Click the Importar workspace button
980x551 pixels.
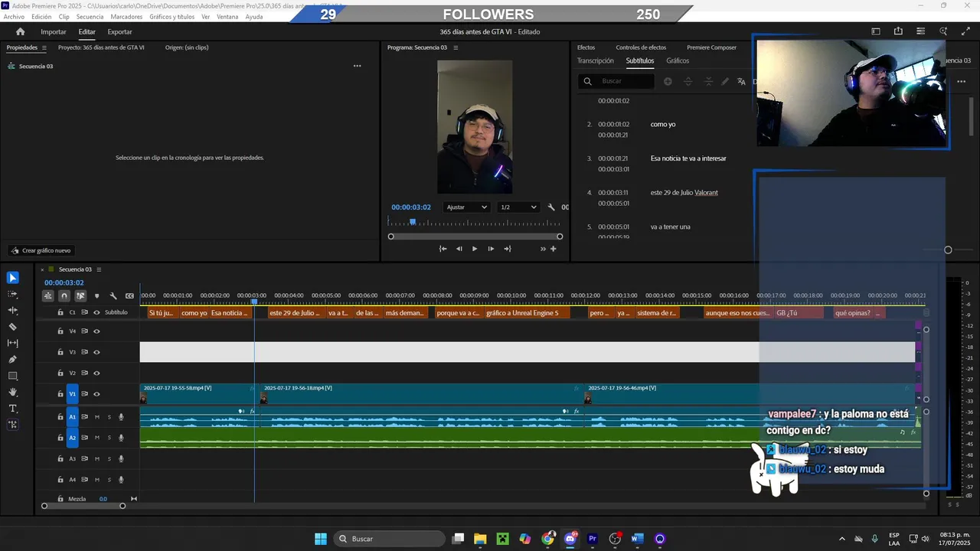click(54, 32)
